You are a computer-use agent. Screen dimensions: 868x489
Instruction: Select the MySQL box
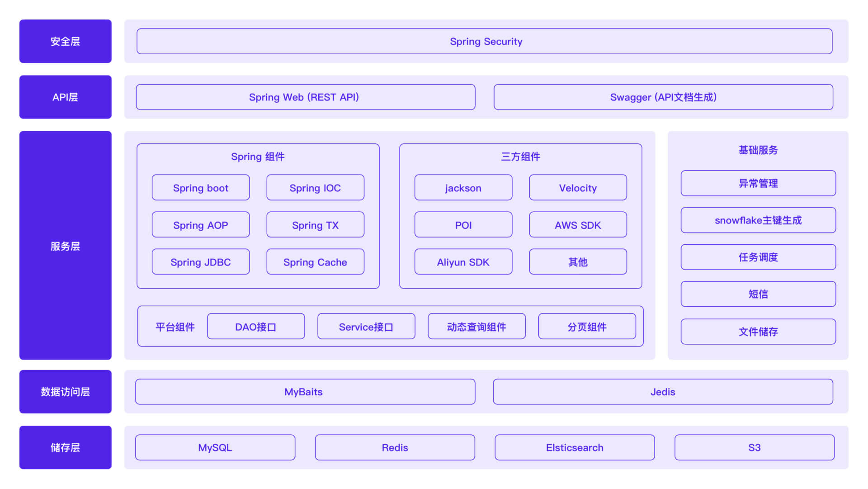click(215, 447)
